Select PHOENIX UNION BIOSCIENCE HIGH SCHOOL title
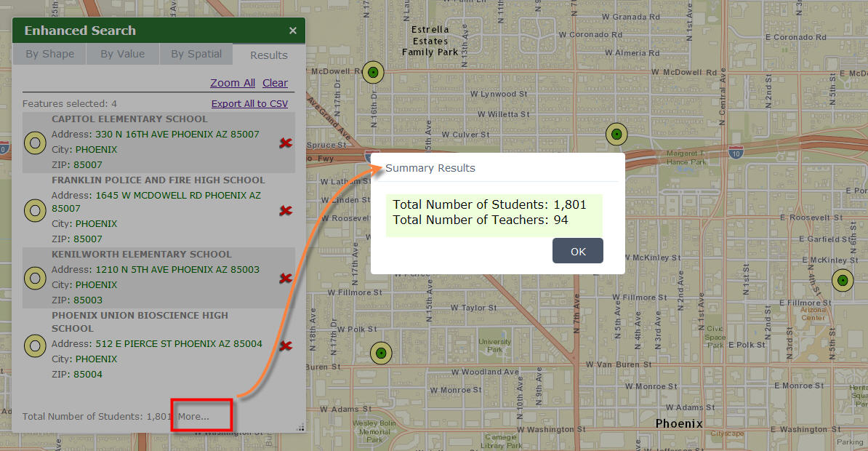Viewport: 868px width, 451px height. pos(140,322)
